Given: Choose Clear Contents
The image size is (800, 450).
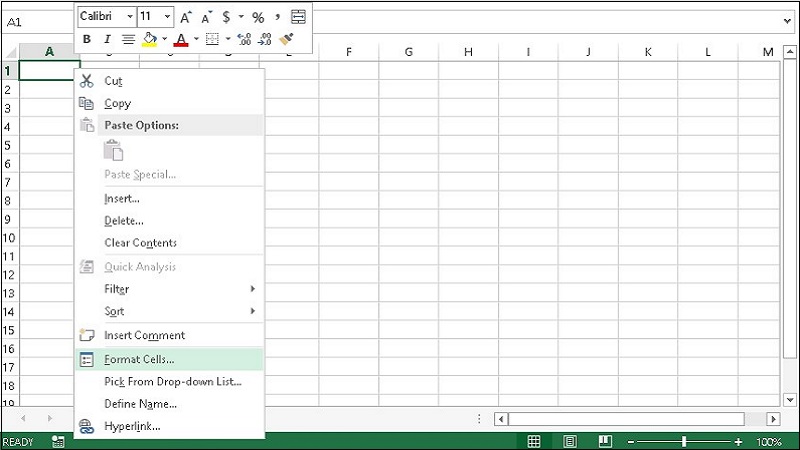Looking at the screenshot, I should (169, 243).
